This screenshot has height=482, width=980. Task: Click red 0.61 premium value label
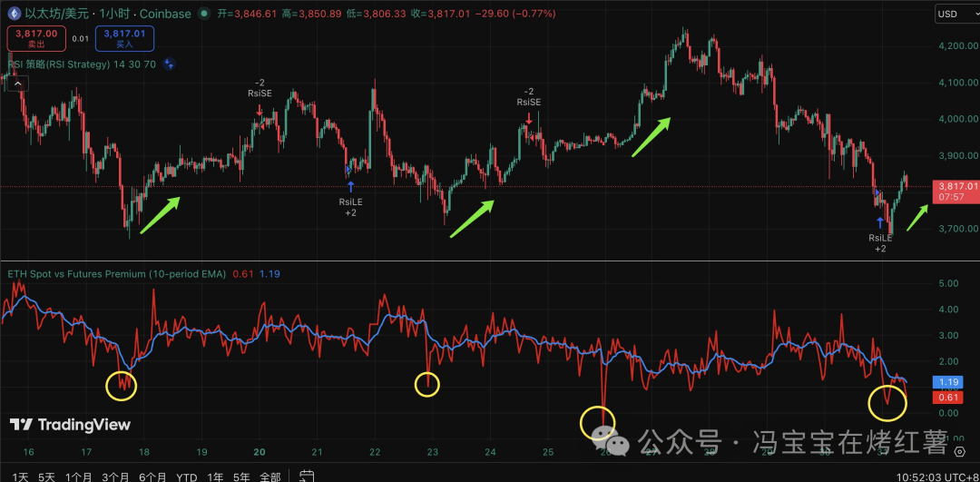pos(946,398)
